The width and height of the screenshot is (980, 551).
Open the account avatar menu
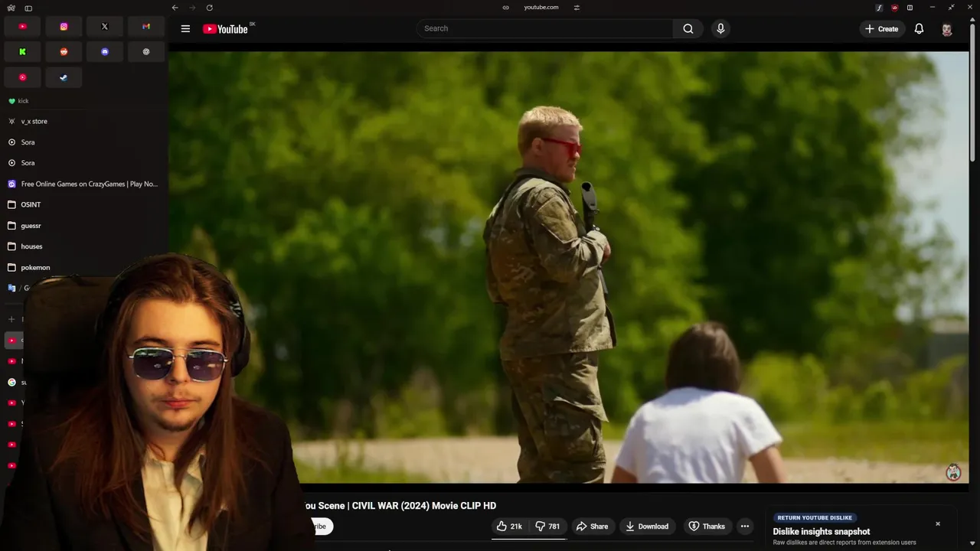coord(947,29)
